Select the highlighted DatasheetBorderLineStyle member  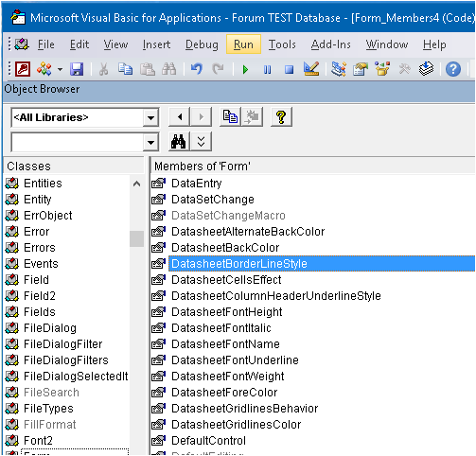pos(322,264)
